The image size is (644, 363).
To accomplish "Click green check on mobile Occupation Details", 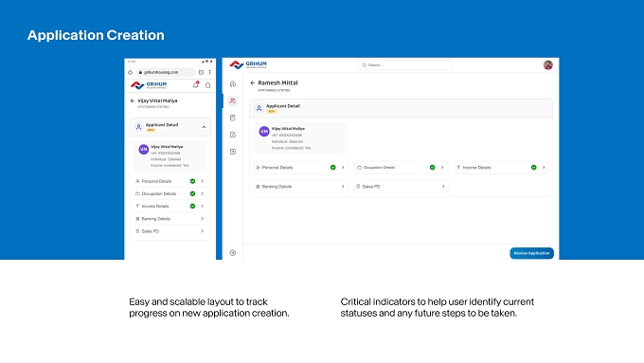I will 192,193.
